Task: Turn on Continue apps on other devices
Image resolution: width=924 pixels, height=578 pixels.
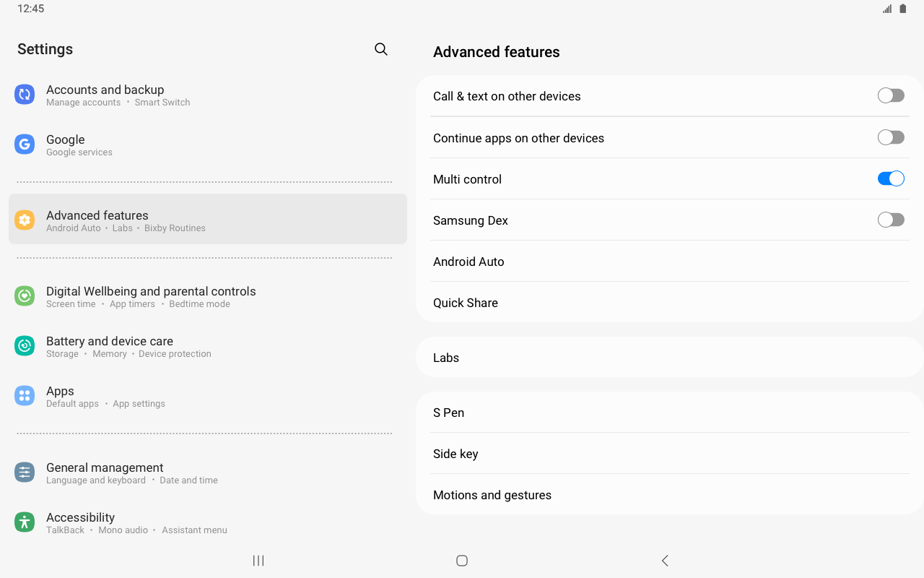Action: (x=891, y=137)
